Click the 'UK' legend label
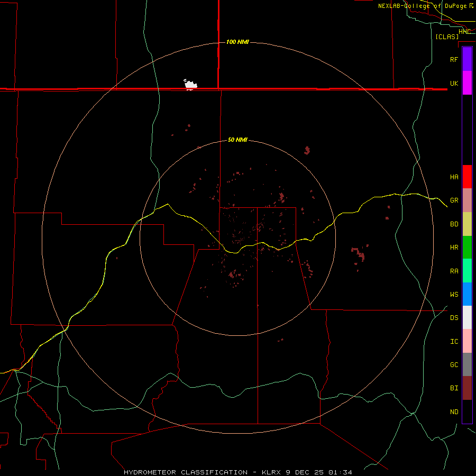476x476 pixels. (x=454, y=83)
